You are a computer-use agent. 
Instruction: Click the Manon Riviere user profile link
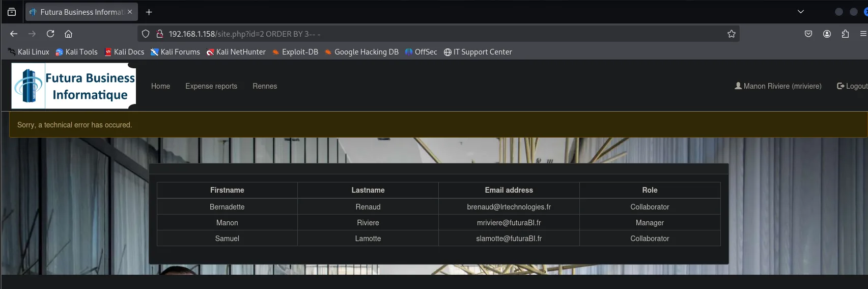coord(778,86)
